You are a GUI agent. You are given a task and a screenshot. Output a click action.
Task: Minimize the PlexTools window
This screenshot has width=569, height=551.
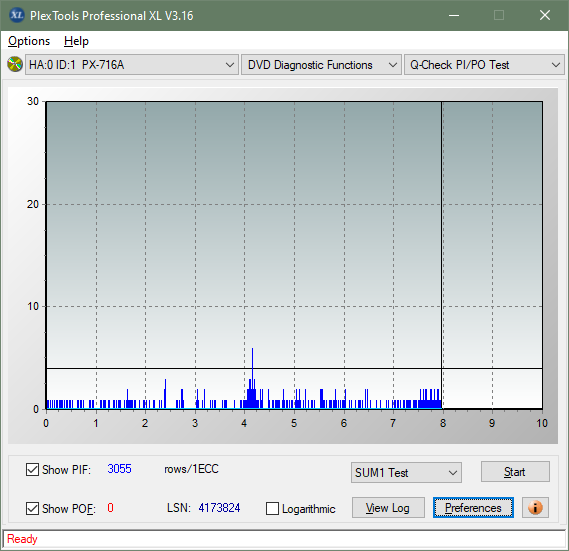(454, 15)
